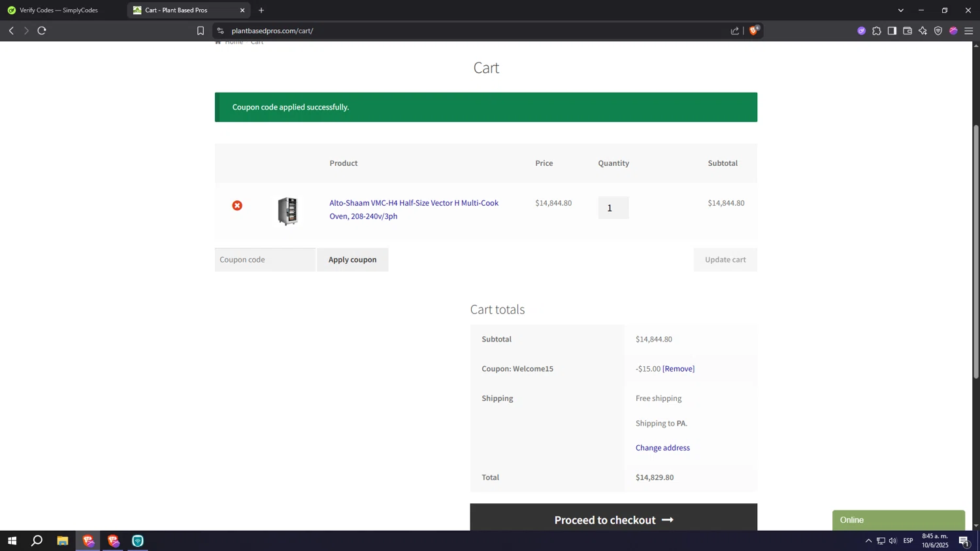Open Brave VPN shield icon

(938, 31)
